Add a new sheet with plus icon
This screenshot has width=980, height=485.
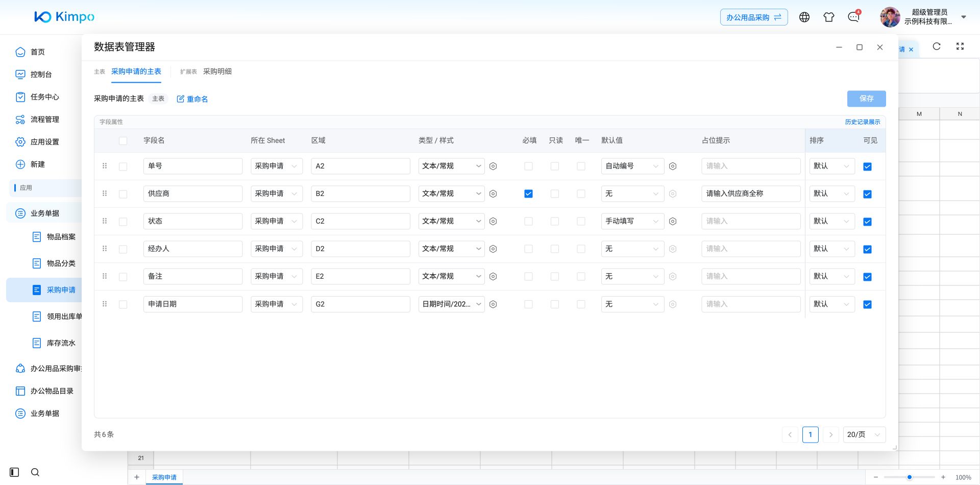click(x=137, y=477)
